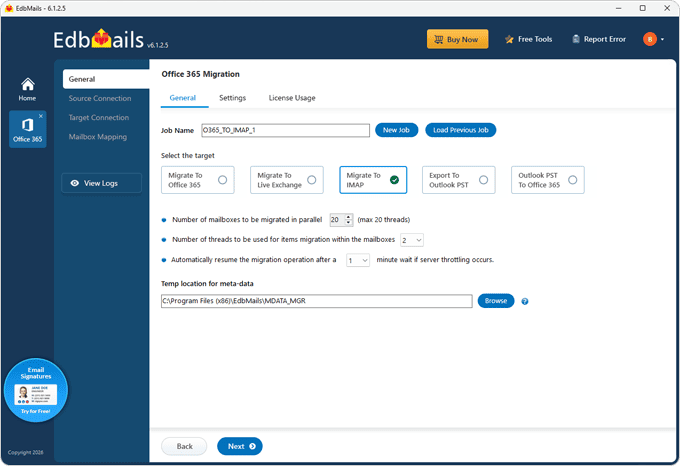Click the EdbMails title bar app icon
The width and height of the screenshot is (680, 466).
click(x=9, y=8)
